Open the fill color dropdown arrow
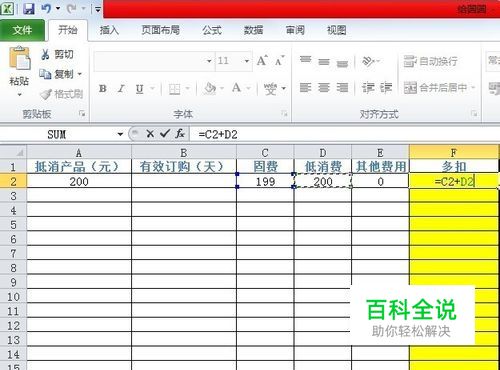The width and height of the screenshot is (500, 370). tap(222, 89)
